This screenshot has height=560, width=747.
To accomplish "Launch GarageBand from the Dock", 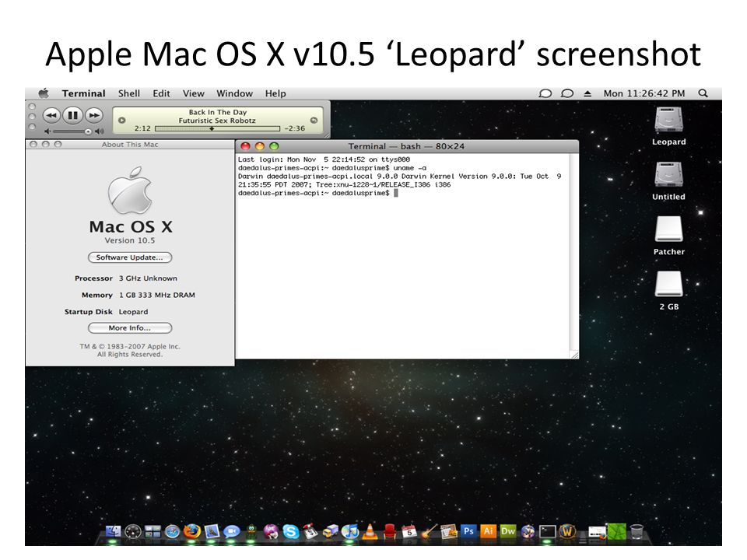I will point(429,531).
